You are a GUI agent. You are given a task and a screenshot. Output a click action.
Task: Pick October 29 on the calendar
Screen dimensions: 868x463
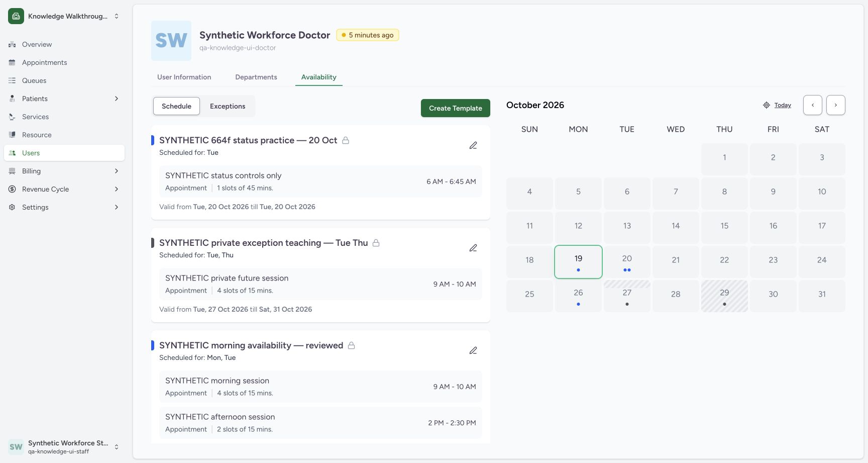tap(724, 296)
